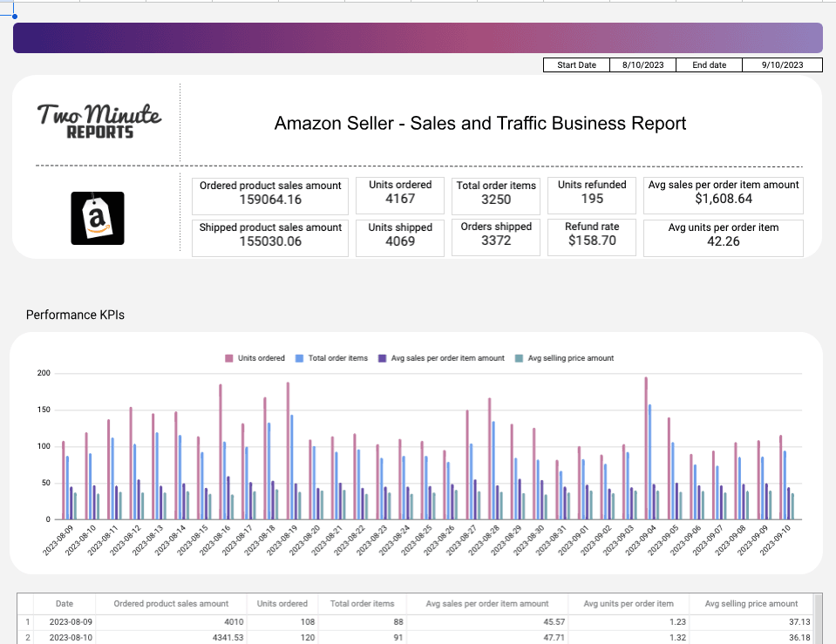Click the Total order items column header

[x=362, y=604]
